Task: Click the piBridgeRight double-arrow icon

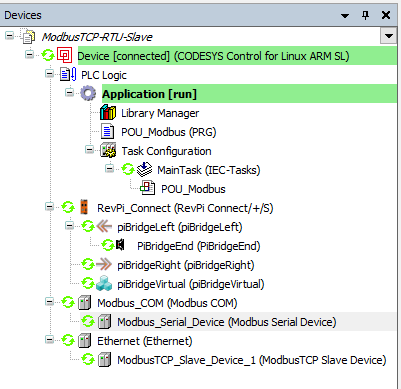Action: [x=104, y=265]
